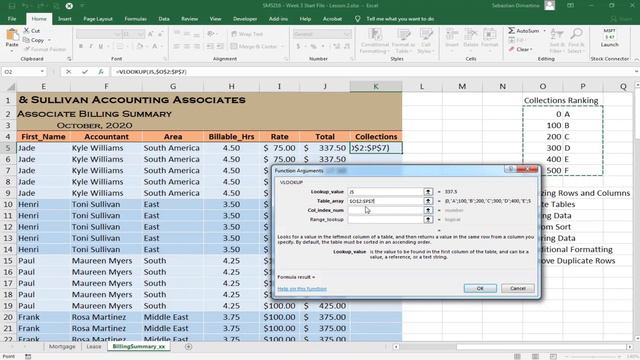Screen dimensions: 640x360
Task: Click the Delete cells icon
Action: click(471, 34)
